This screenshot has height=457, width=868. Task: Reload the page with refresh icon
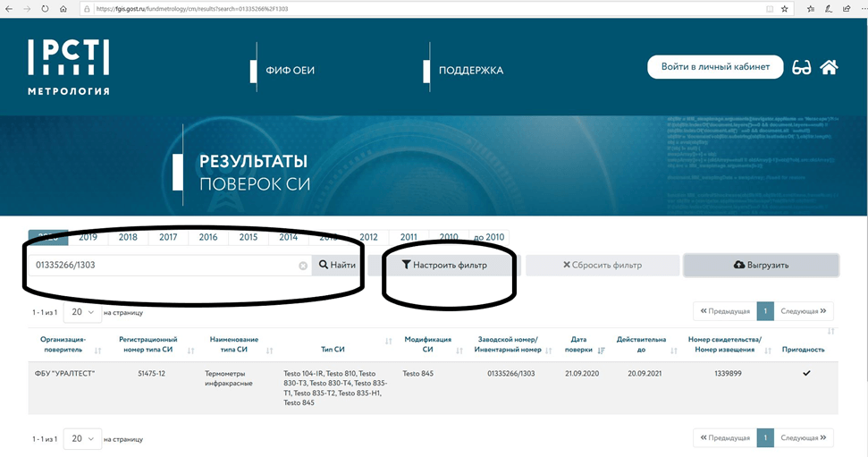tap(45, 9)
